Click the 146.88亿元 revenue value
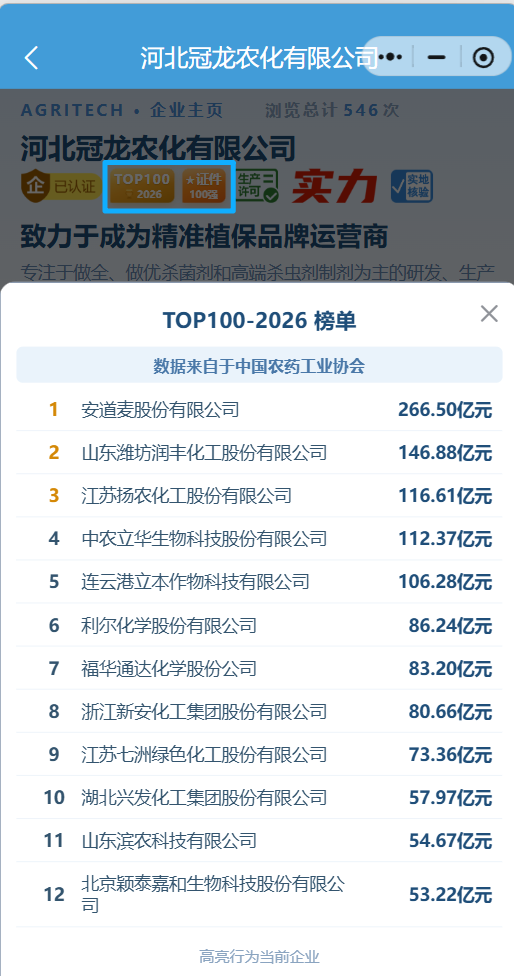The height and width of the screenshot is (976, 514). [x=445, y=453]
